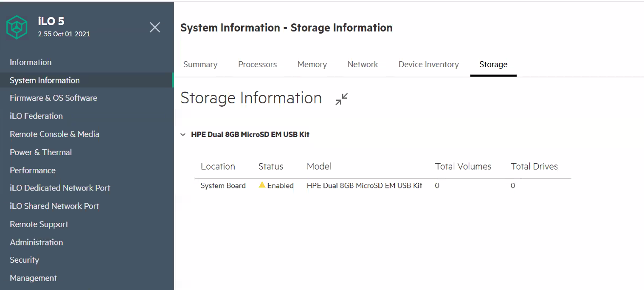The image size is (644, 290).
Task: Click the iLO 5 title text
Action: pos(51,21)
